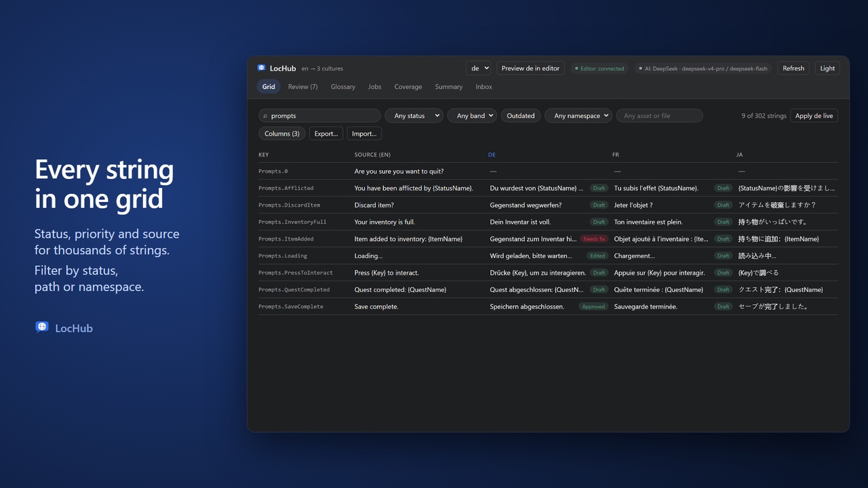
Task: Click source text 'Quest completed: {QuestName}'
Action: 400,289
